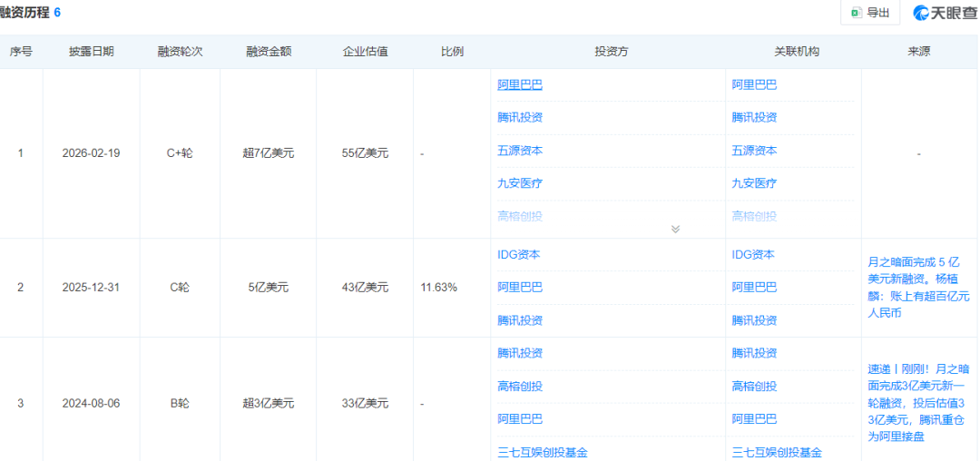Image resolution: width=980 pixels, height=461 pixels.
Task: Click the 企业估值 column header
Action: click(x=365, y=52)
